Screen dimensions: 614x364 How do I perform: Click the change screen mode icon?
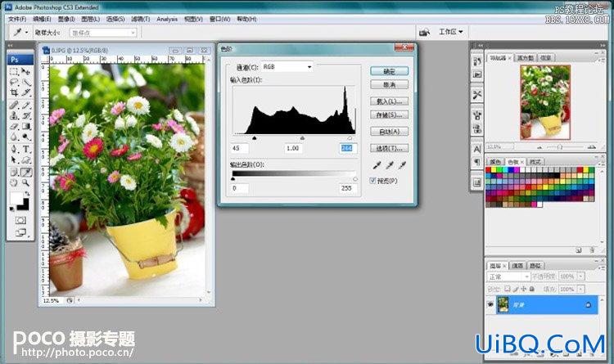20,233
